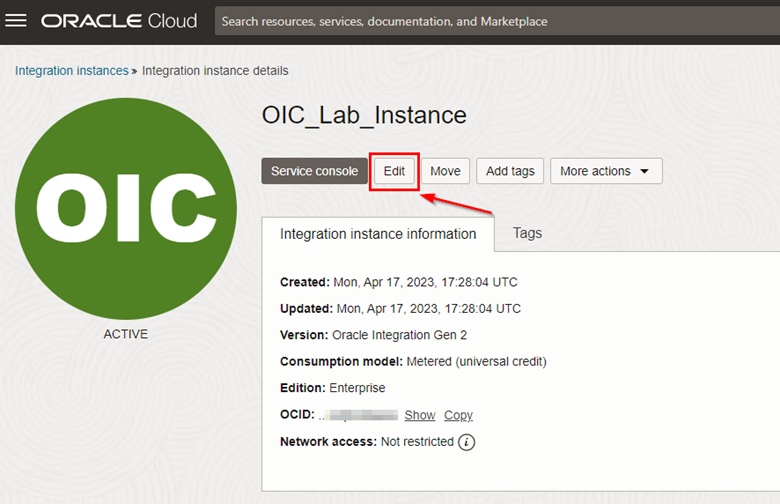Click the Add tags button

coord(510,171)
